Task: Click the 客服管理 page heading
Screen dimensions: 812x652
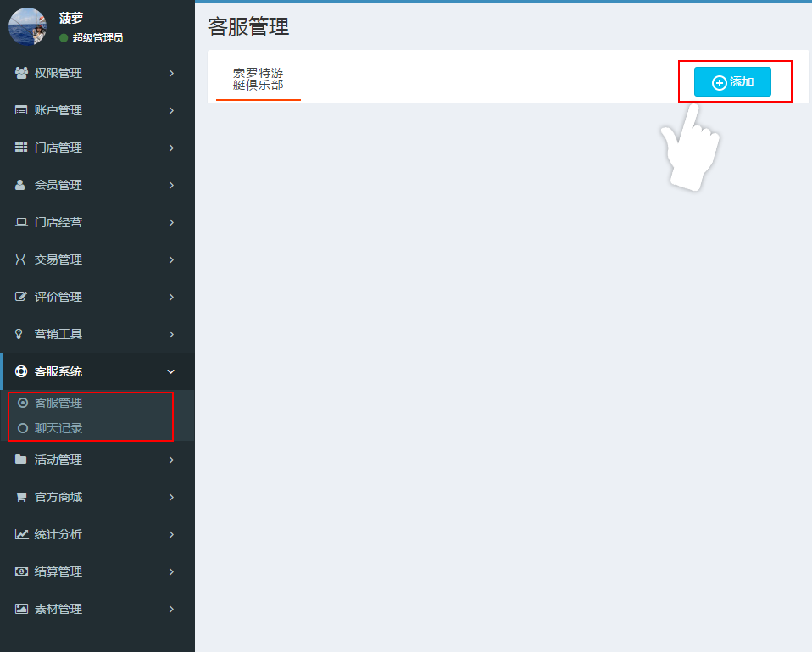Action: [248, 26]
